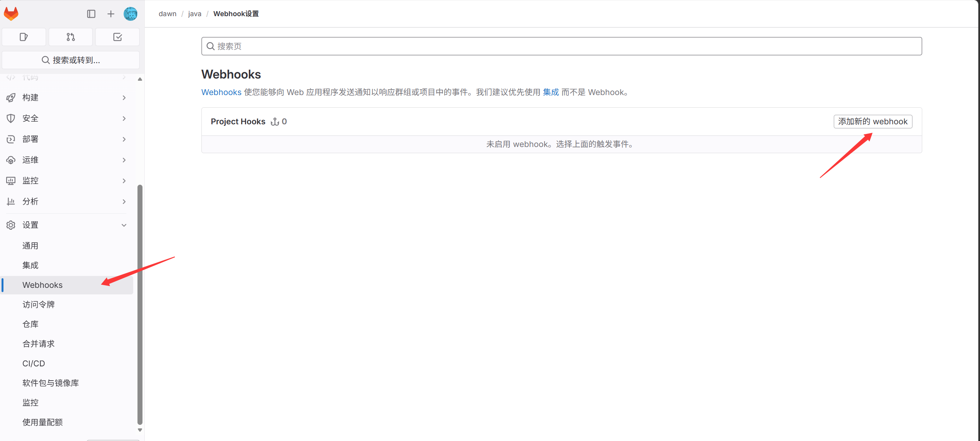This screenshot has width=980, height=441.
Task: Collapse the 设置 section chevron
Action: pyautogui.click(x=124, y=225)
